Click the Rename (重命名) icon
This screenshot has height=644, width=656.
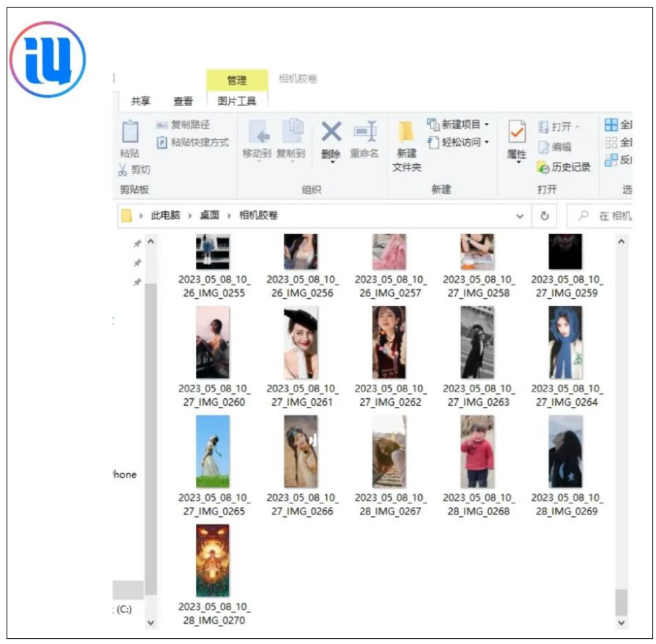(x=364, y=132)
